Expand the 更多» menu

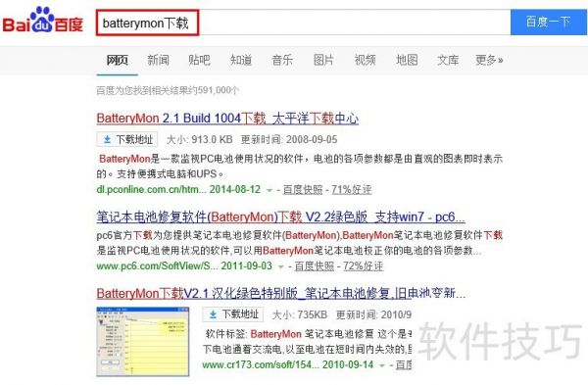tap(489, 60)
